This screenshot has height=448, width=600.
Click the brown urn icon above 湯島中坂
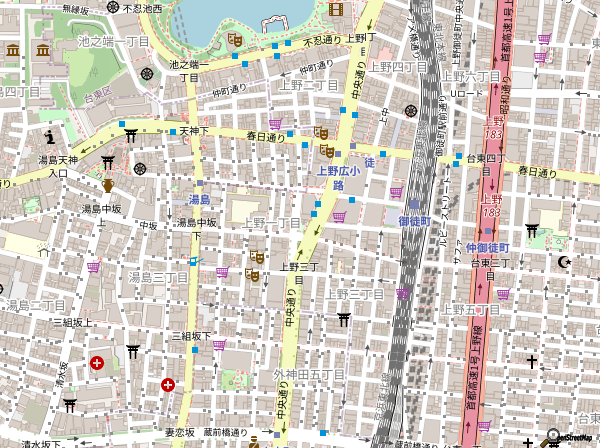pos(107,185)
